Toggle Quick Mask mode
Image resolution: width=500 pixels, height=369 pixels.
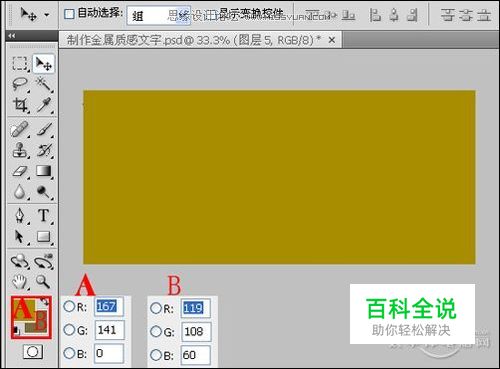point(33,352)
